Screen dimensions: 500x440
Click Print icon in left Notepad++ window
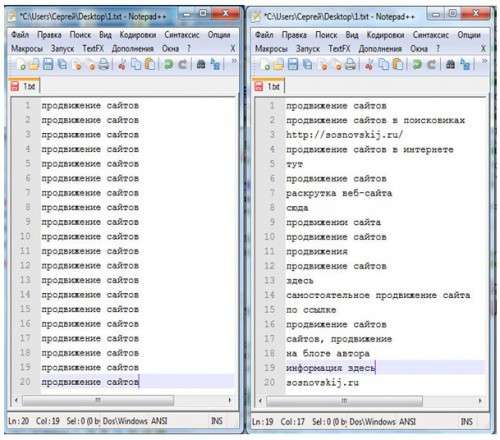click(x=104, y=64)
